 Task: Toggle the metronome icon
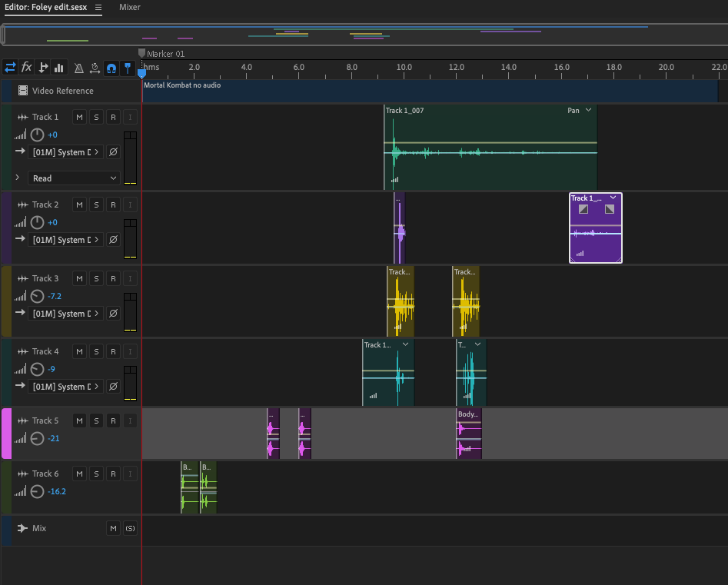[78, 68]
